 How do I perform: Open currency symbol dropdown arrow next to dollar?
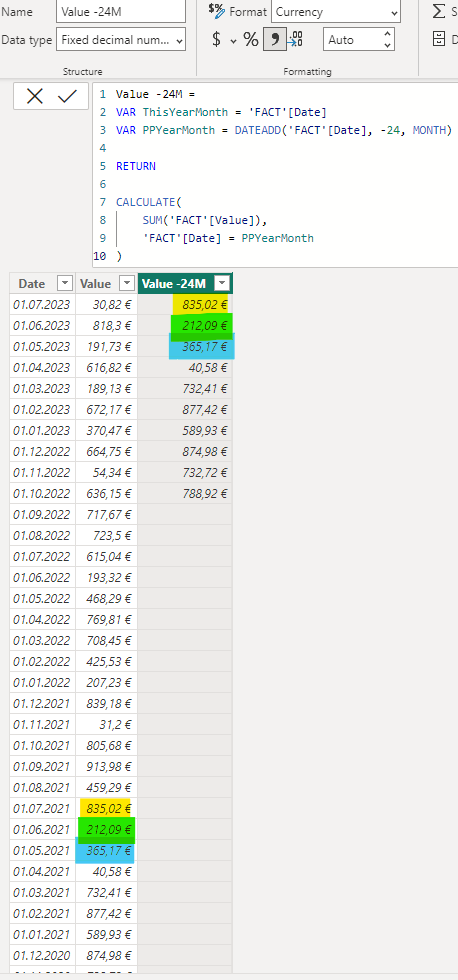coord(234,41)
